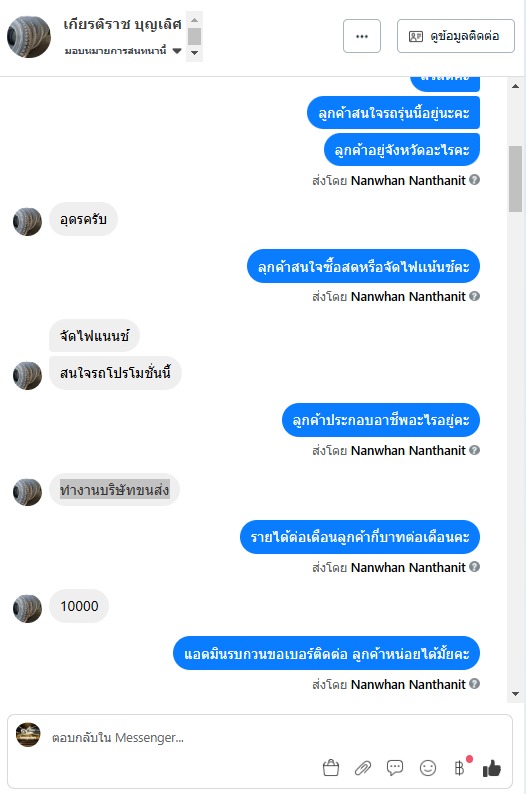Open the three-dots more options button
This screenshot has width=526, height=794.
[361, 36]
